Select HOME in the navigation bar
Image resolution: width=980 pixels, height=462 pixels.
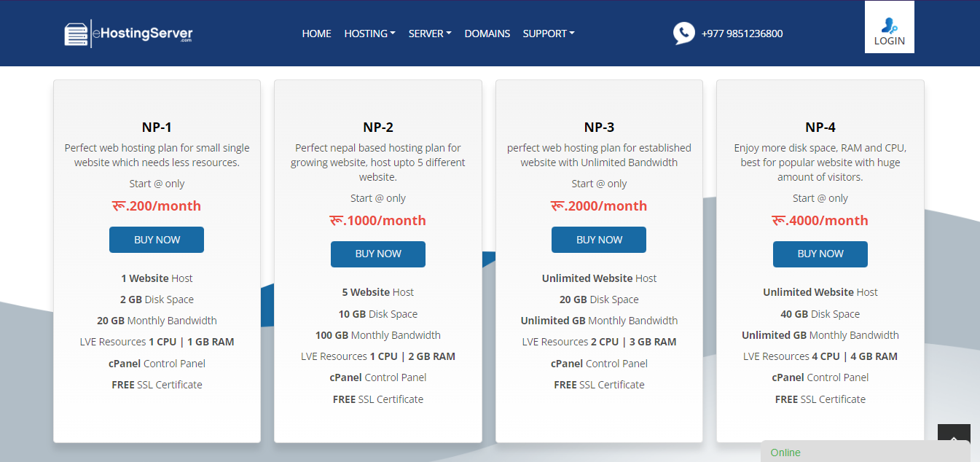tap(316, 33)
